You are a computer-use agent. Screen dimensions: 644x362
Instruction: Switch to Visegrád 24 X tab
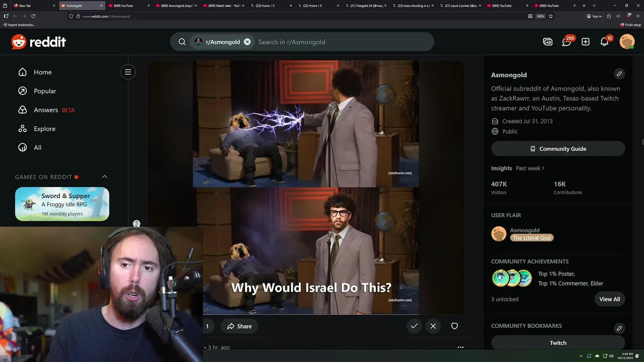(365, 6)
